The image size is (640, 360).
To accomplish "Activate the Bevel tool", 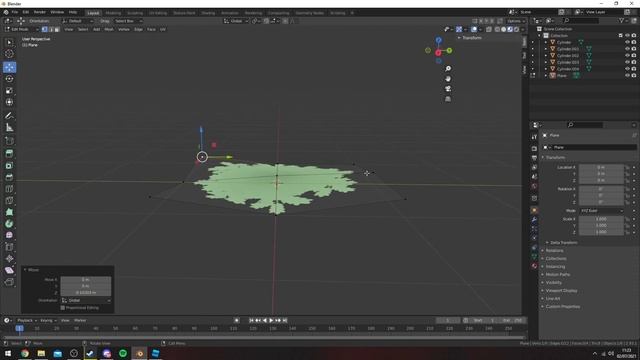I will [9, 177].
